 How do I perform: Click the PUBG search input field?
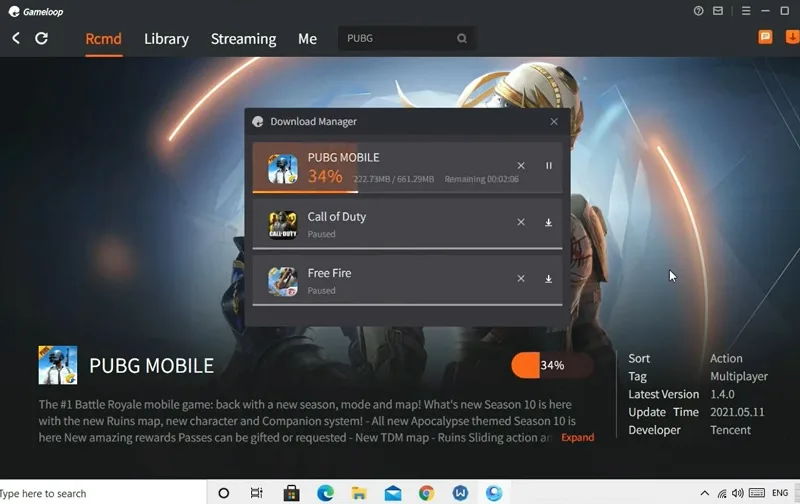[x=398, y=39]
